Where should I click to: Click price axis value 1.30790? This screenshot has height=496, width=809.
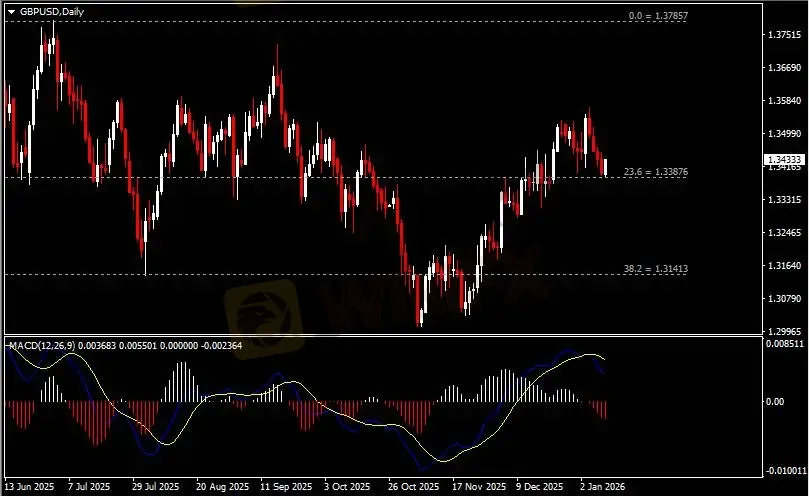tap(784, 299)
